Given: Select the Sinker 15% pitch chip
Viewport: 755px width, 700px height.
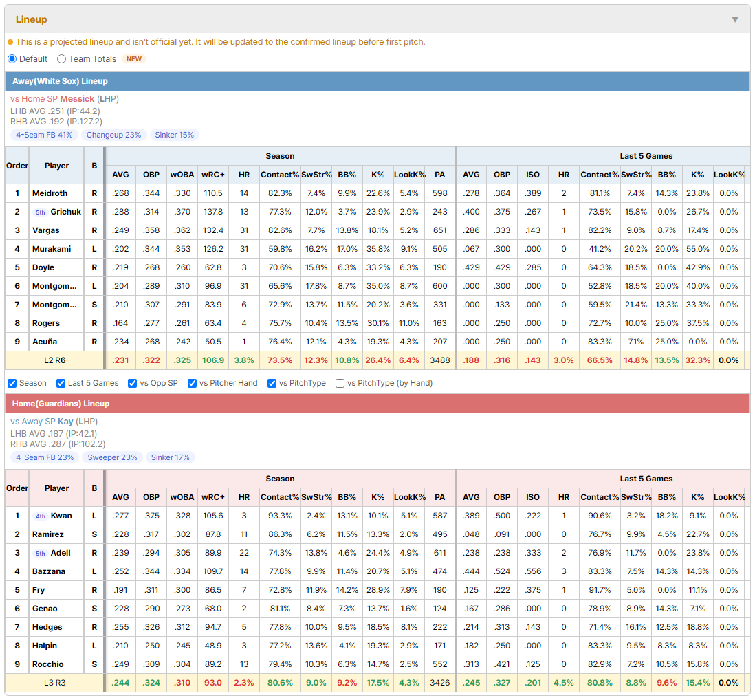Looking at the screenshot, I should point(174,135).
